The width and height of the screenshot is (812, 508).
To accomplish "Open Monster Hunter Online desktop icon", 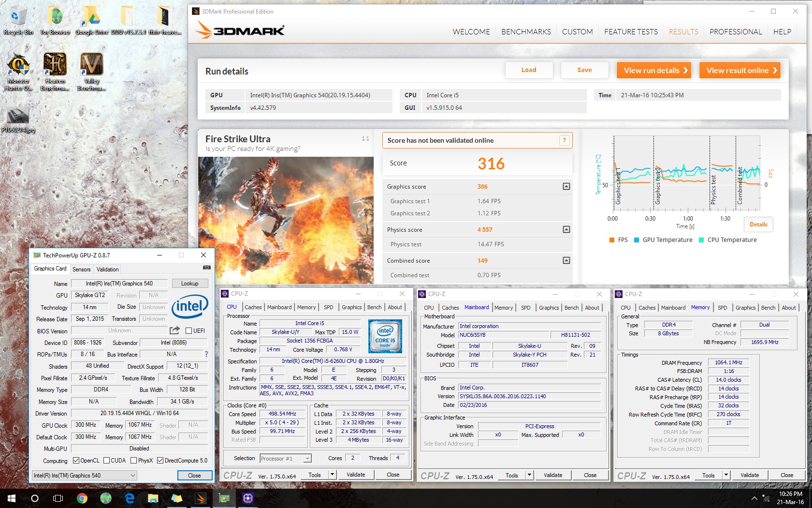I will pos(18,72).
